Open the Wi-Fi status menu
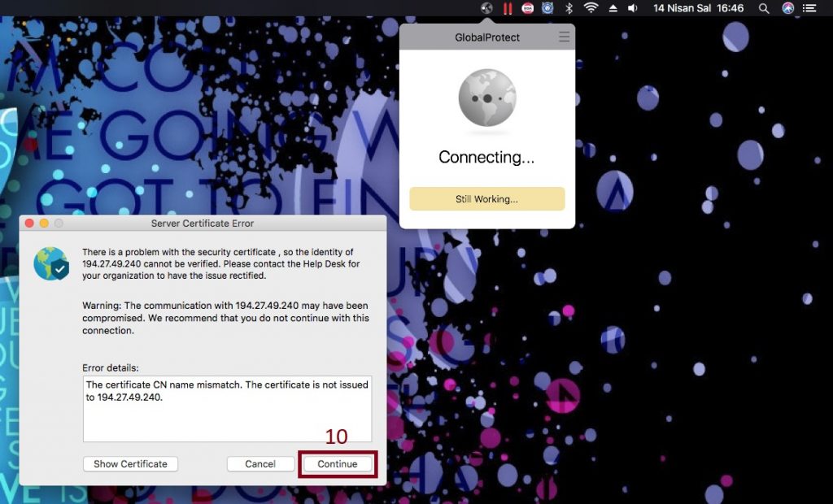The width and height of the screenshot is (833, 504). (591, 8)
